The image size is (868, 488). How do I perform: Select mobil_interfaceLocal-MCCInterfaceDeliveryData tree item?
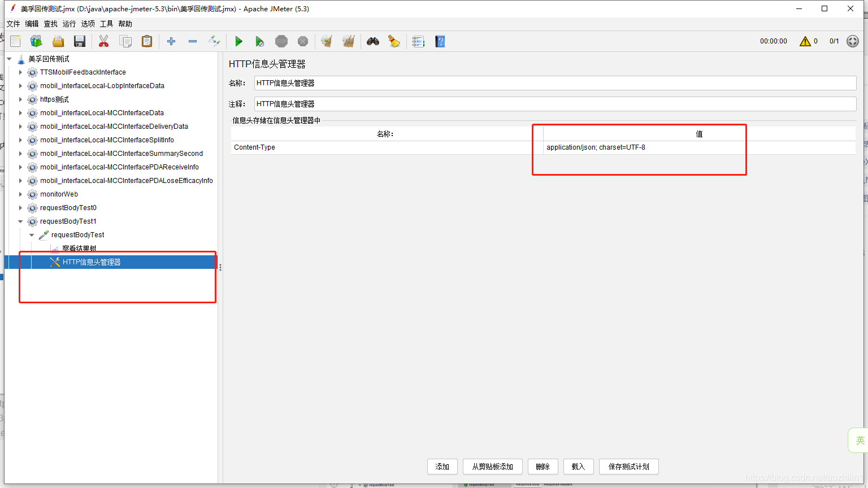114,127
